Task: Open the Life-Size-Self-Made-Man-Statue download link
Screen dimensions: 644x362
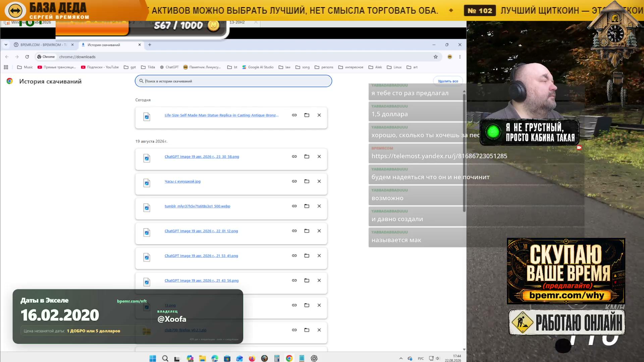Action: [x=221, y=115]
